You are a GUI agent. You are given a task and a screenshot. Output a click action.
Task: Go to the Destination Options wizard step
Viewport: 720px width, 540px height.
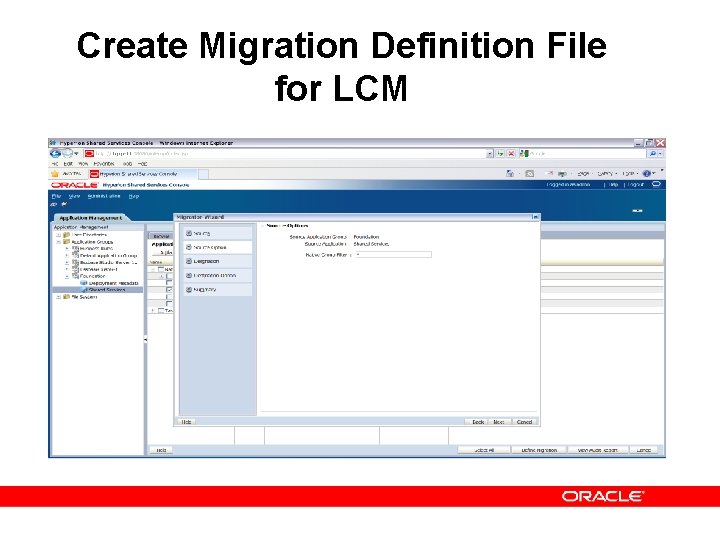pyautogui.click(x=218, y=276)
